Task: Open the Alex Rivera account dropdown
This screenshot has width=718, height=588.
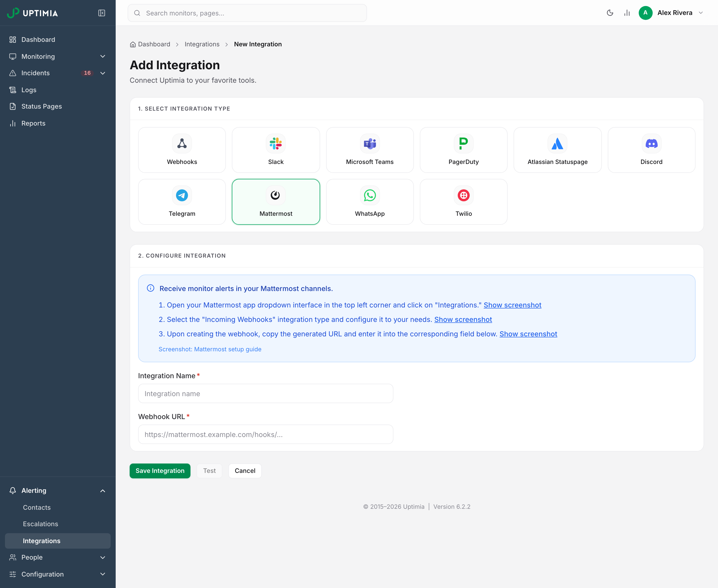Action: pyautogui.click(x=671, y=13)
